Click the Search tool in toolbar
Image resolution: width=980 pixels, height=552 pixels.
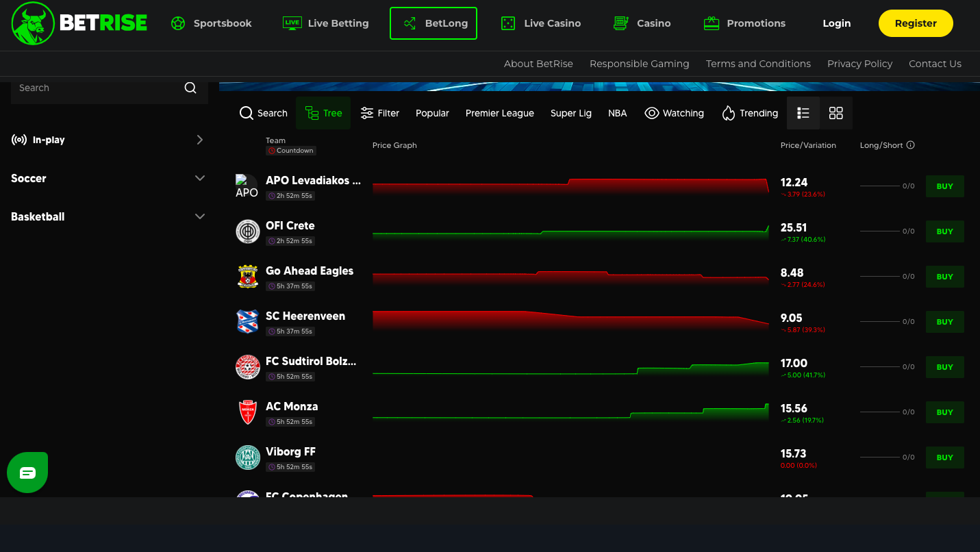pyautogui.click(x=263, y=113)
